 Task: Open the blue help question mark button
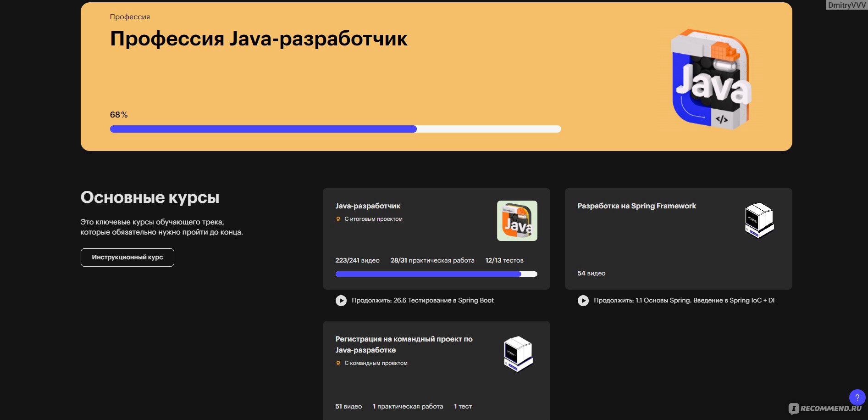[x=857, y=398]
